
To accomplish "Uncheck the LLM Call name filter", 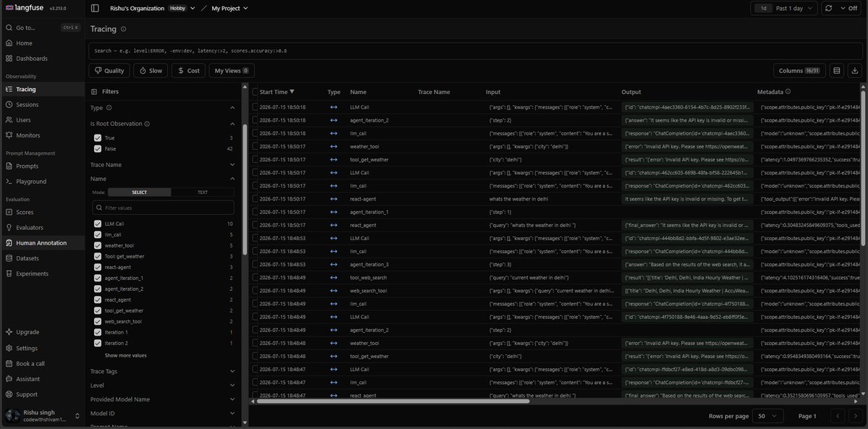I will point(98,224).
